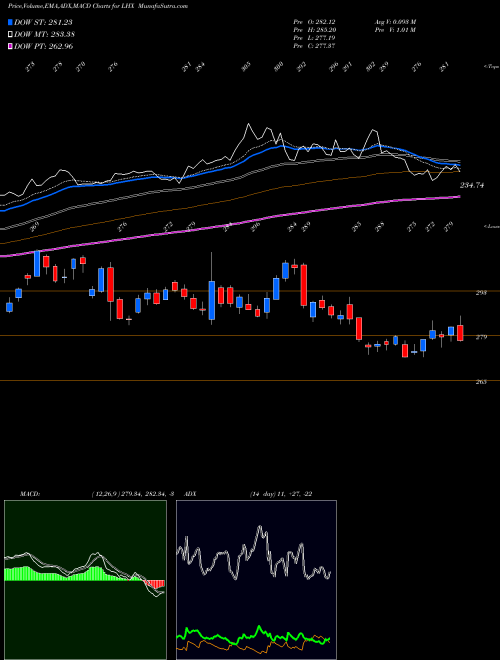Image resolution: width=500 pixels, height=660 pixels.
Task: Click the Pre L: 277.19 value
Action: coord(314,38)
